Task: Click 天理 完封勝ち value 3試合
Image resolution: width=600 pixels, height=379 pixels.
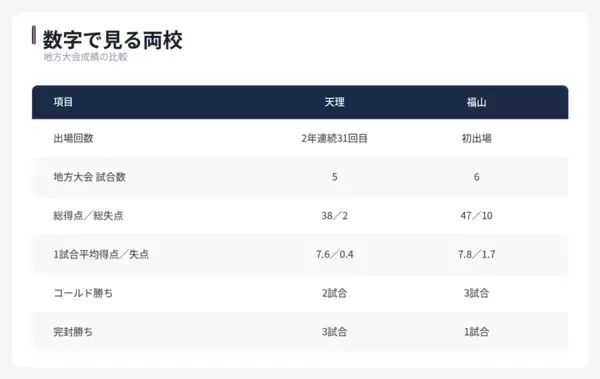Action: pyautogui.click(x=334, y=332)
